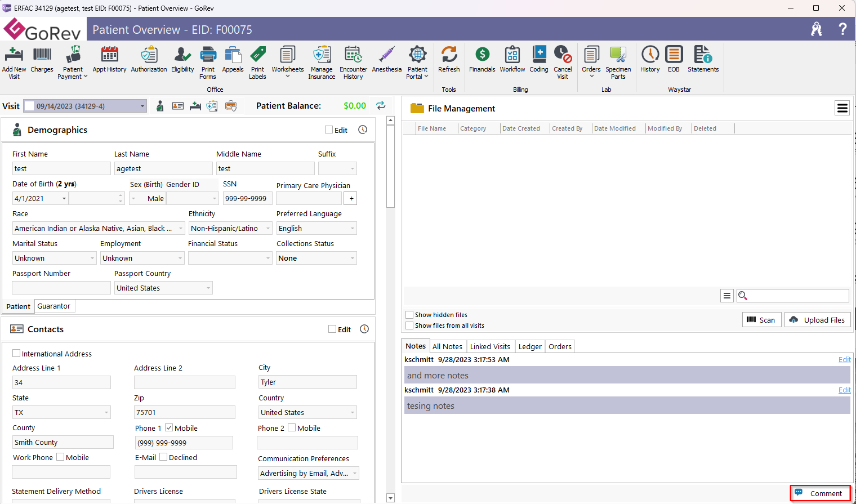Switch to Ledger tab
856x504 pixels.
[x=530, y=346]
